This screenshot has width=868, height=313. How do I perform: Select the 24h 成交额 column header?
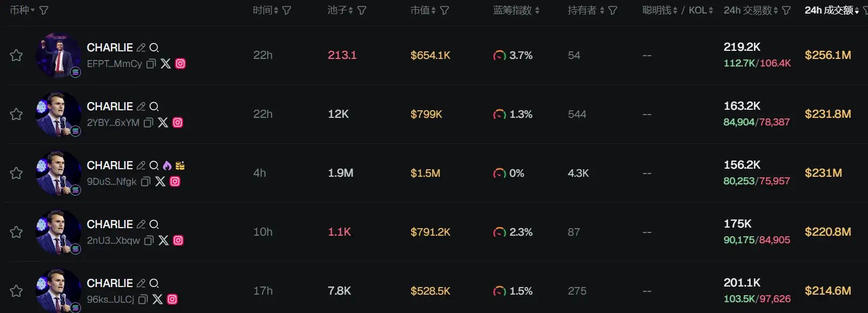tap(829, 10)
